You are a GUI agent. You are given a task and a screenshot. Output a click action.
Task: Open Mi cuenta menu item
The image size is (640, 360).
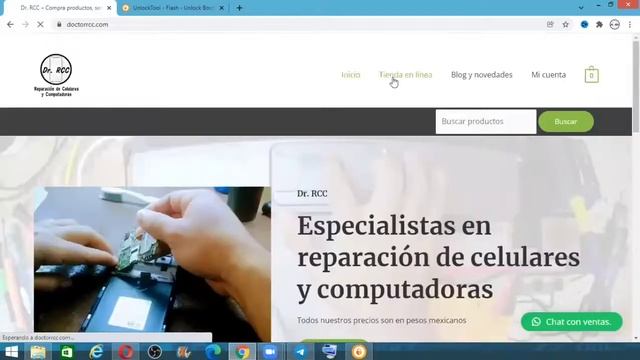pos(549,75)
